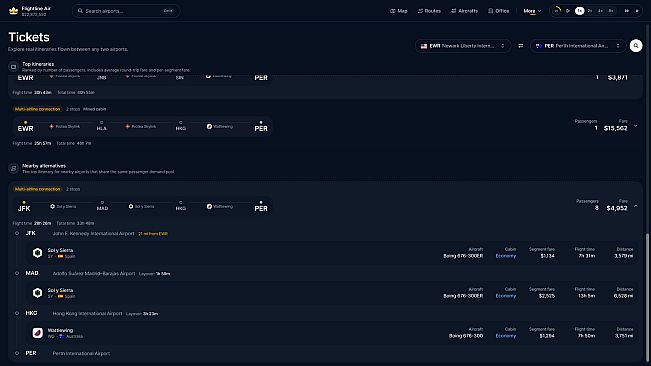
Task: Open the More menu
Action: coord(532,11)
